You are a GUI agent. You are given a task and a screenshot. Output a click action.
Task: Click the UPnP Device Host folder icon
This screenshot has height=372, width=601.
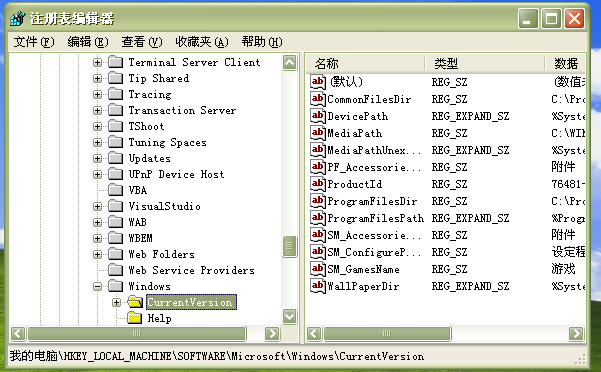coord(115,174)
